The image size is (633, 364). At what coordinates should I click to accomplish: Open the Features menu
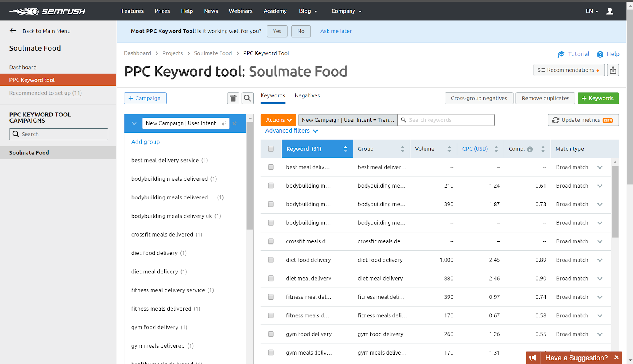(x=133, y=11)
